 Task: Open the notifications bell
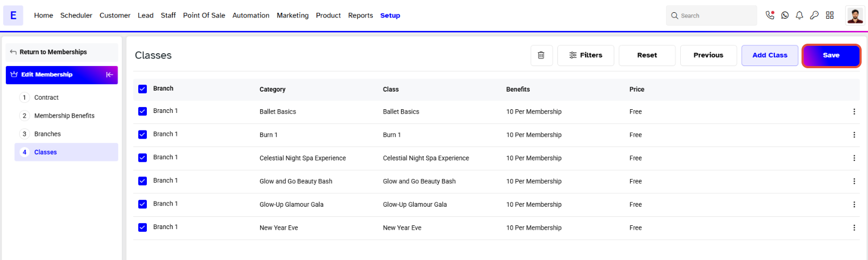click(799, 15)
